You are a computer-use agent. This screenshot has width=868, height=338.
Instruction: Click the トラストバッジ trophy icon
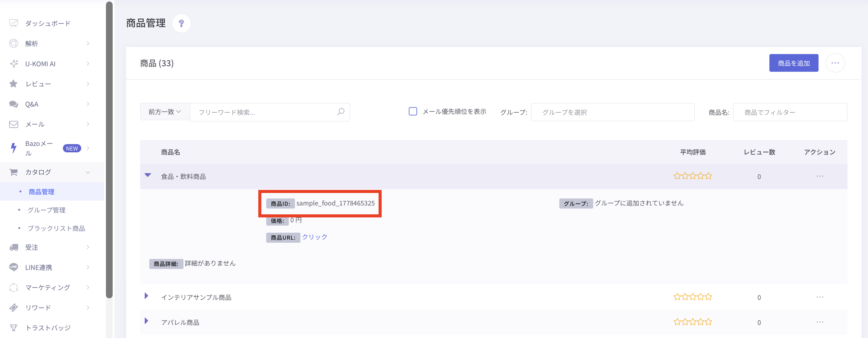click(13, 328)
